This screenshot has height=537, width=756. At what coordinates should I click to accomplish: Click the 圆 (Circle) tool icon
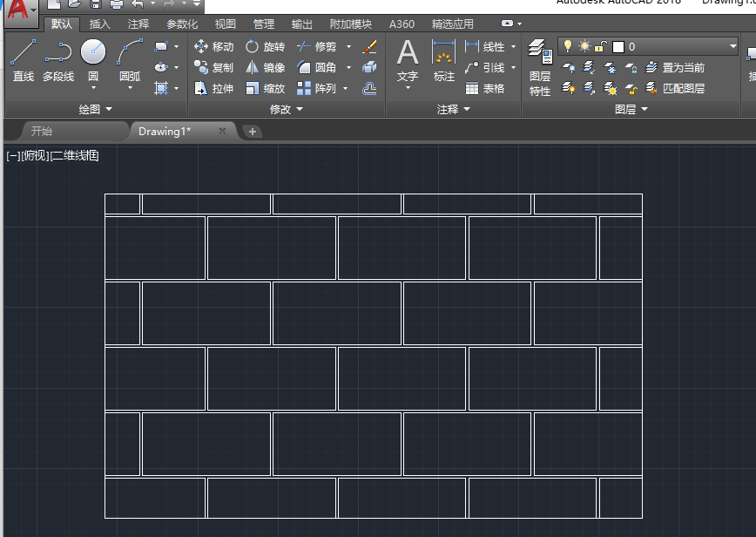(x=93, y=59)
